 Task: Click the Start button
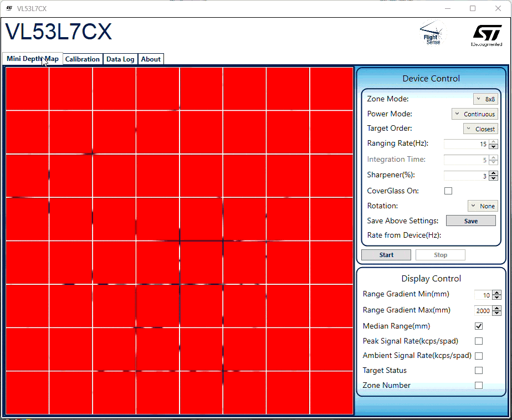[386, 254]
